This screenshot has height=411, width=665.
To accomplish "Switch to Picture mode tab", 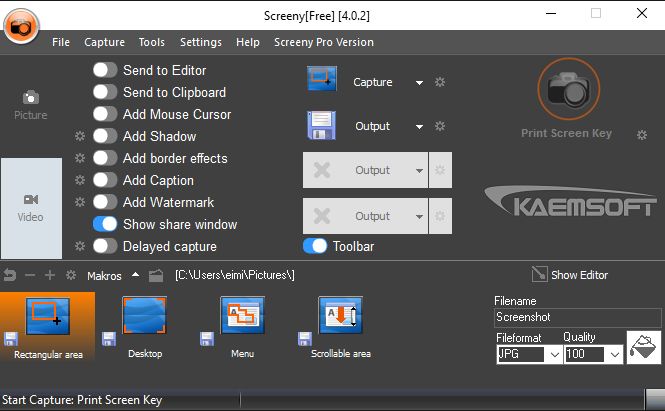I will point(31,105).
